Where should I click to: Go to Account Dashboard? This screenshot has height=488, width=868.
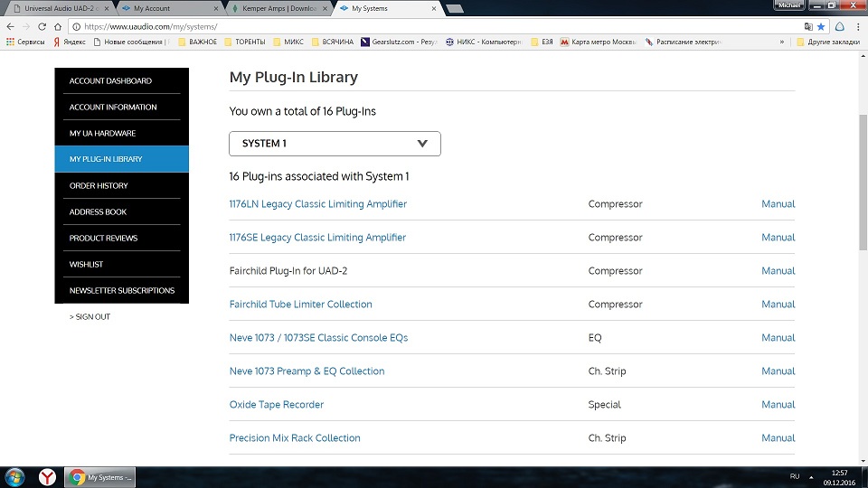(x=110, y=81)
